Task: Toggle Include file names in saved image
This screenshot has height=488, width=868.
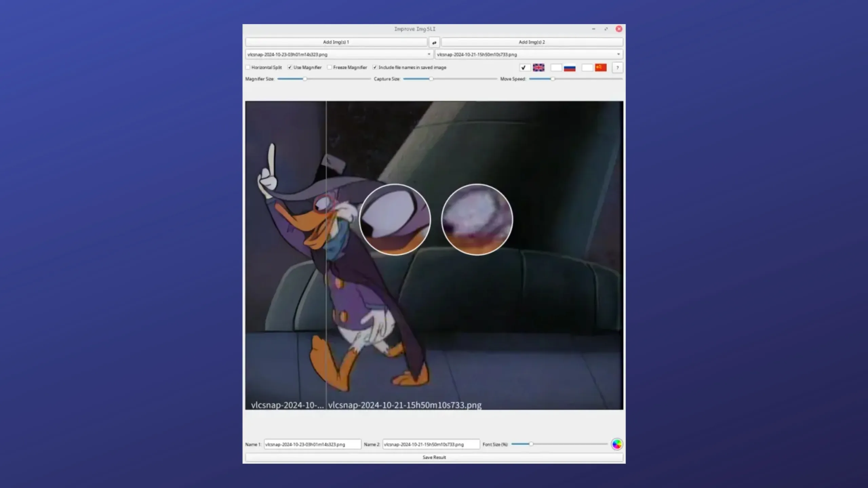Action: (375, 67)
